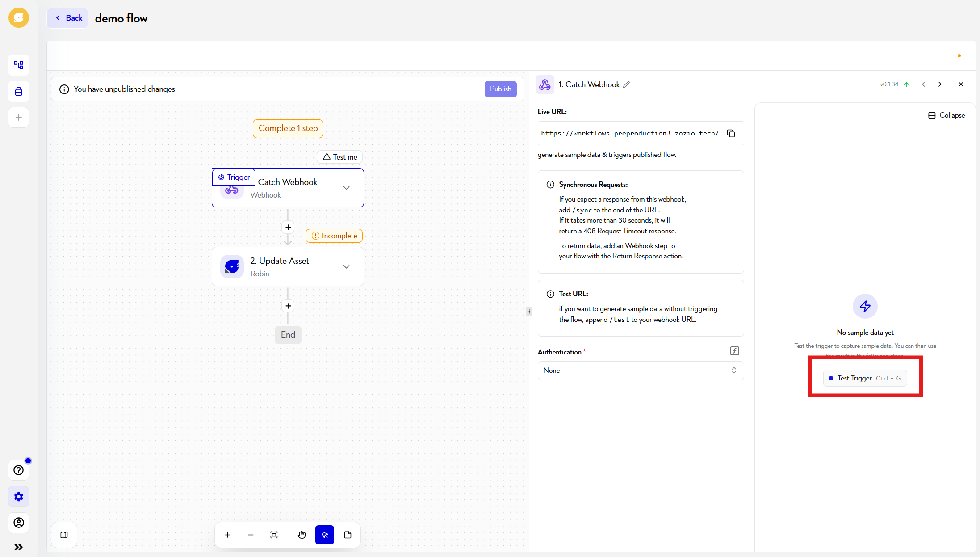Click the Robin icon on Update Asset
Screen dimensions: 980x557
coord(232,267)
